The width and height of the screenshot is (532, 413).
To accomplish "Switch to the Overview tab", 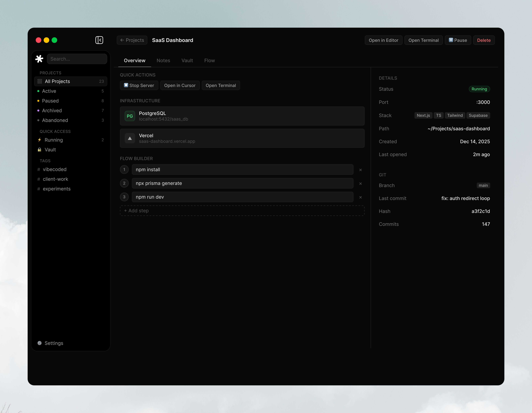I will point(134,60).
